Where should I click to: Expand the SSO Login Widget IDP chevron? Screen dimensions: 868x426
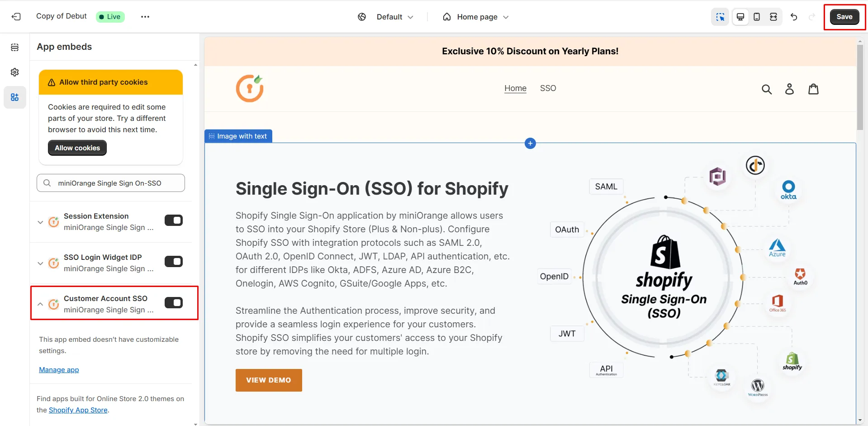pyautogui.click(x=40, y=263)
